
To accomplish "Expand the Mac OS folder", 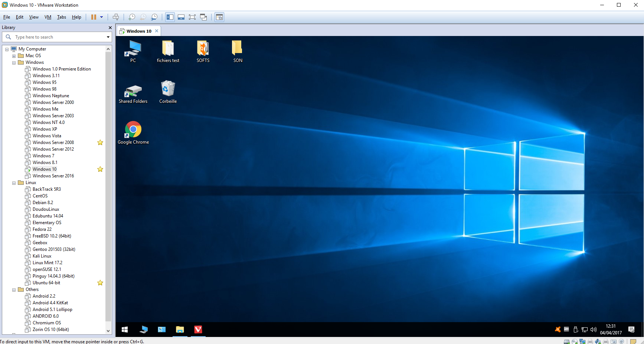I will coord(14,56).
